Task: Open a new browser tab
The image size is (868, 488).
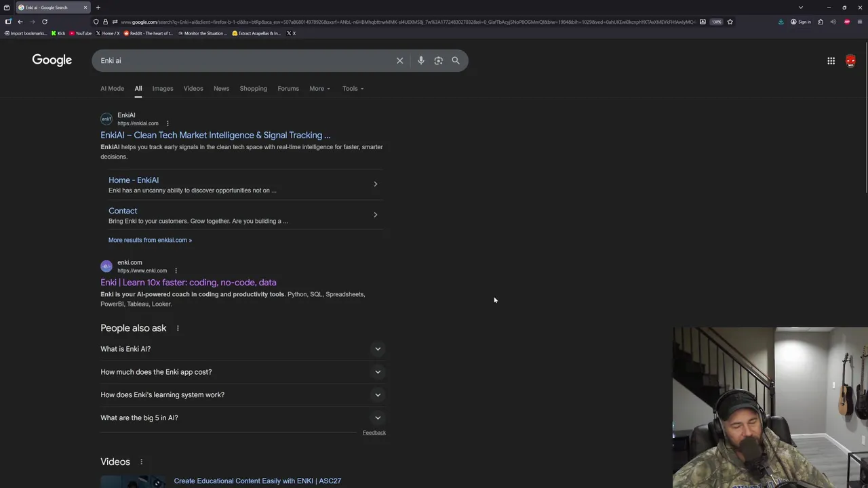Action: (98, 7)
